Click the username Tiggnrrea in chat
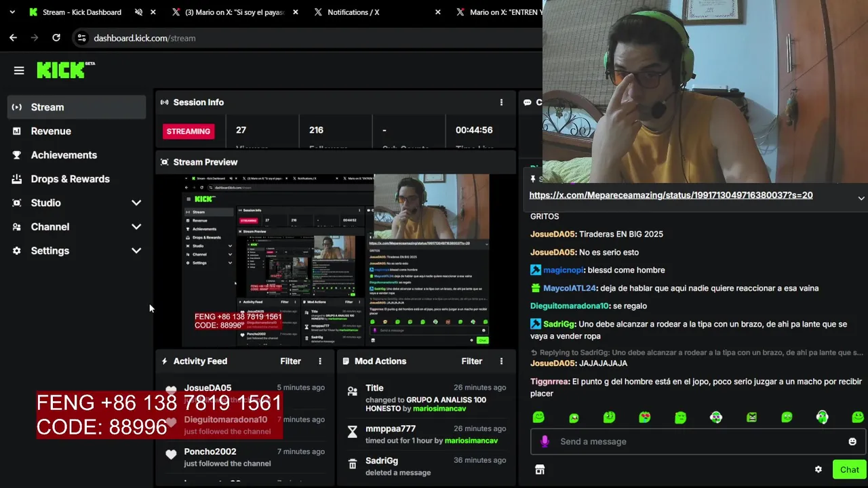 click(550, 382)
